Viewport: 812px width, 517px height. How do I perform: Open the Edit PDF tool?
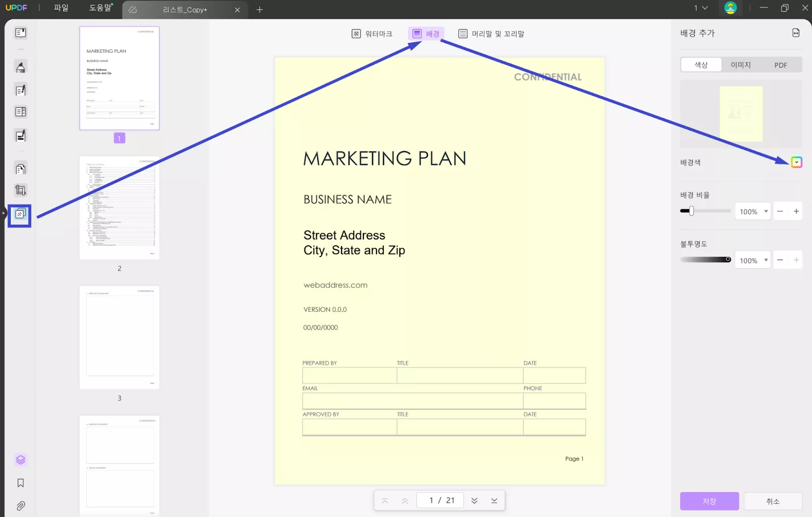pos(21,90)
